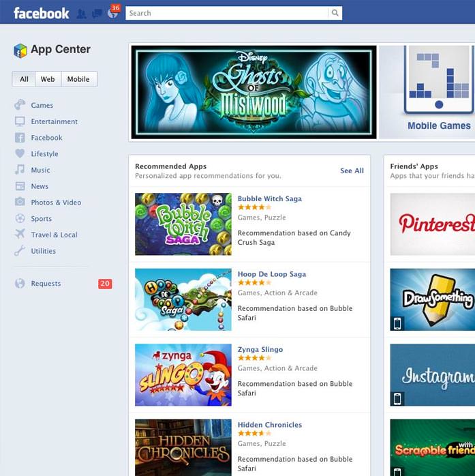Open the Bubble Witch Saga thumbnail
The image size is (475, 476).
(183, 224)
